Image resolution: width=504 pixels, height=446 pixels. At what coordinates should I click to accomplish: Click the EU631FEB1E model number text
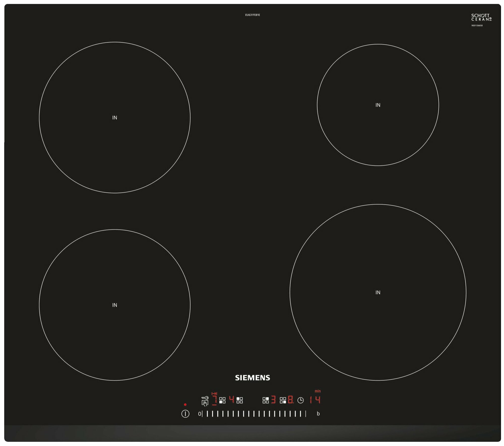click(x=253, y=15)
